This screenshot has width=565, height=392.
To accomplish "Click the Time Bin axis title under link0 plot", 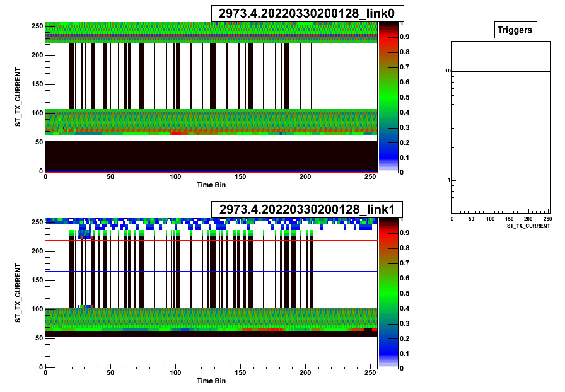I will [x=211, y=185].
